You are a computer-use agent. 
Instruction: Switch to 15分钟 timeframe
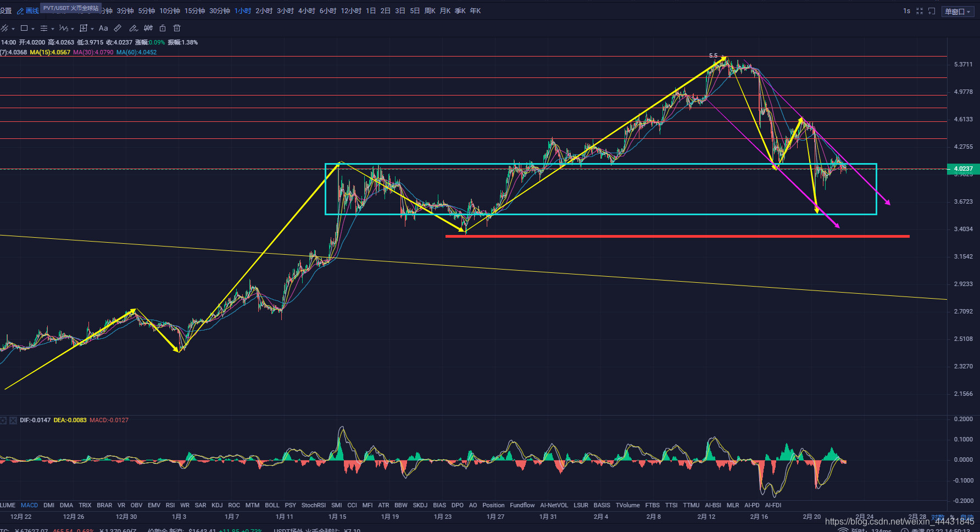pyautogui.click(x=194, y=11)
